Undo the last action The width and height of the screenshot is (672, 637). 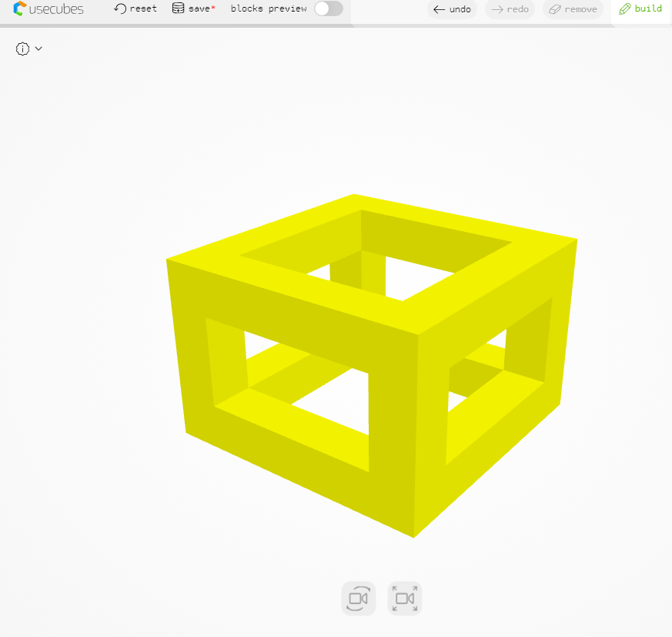tap(452, 9)
